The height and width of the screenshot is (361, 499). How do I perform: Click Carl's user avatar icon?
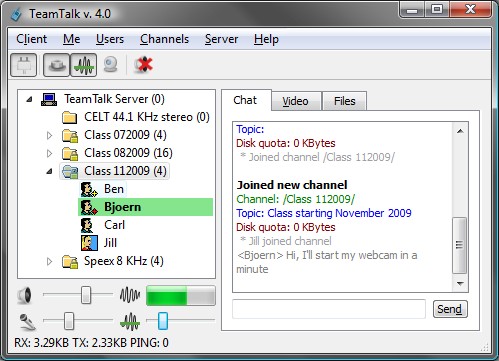tap(87, 225)
